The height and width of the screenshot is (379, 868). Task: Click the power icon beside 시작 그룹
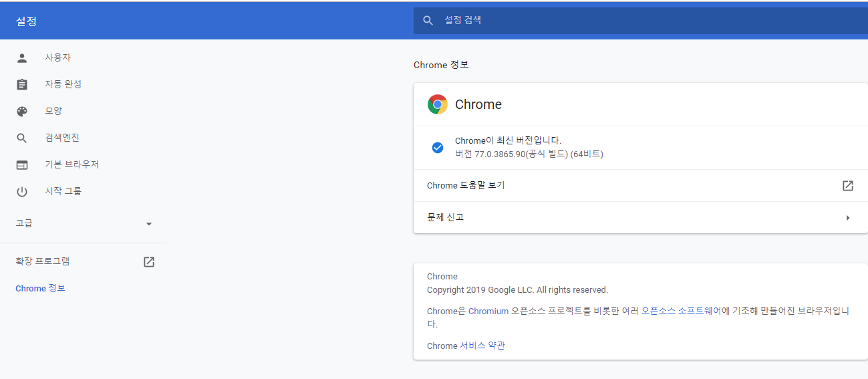click(22, 191)
